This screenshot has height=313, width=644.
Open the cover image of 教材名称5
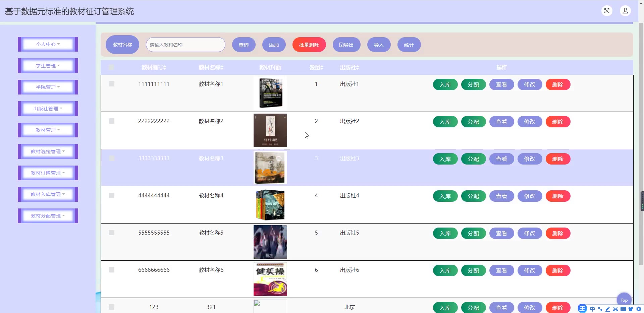tap(270, 242)
